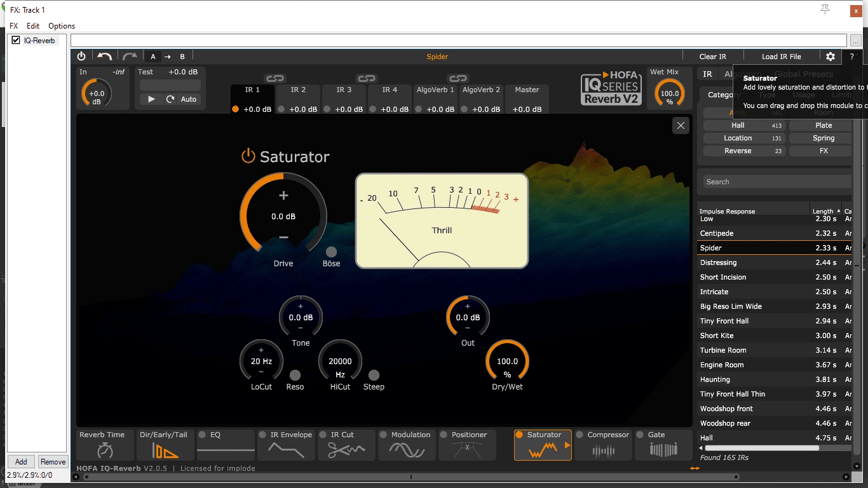868x488 pixels.
Task: Select the Master slot tab
Action: (527, 99)
